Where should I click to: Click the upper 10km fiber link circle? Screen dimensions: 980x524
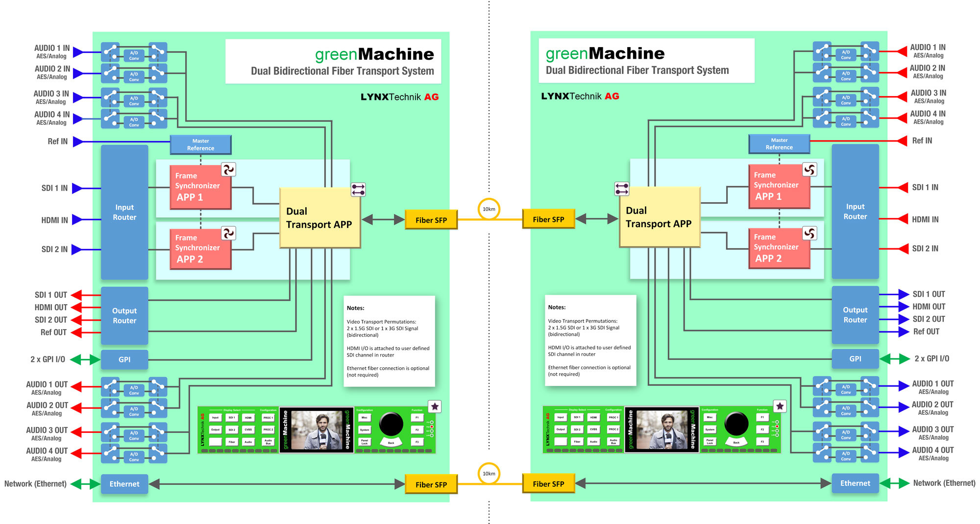[x=489, y=209]
